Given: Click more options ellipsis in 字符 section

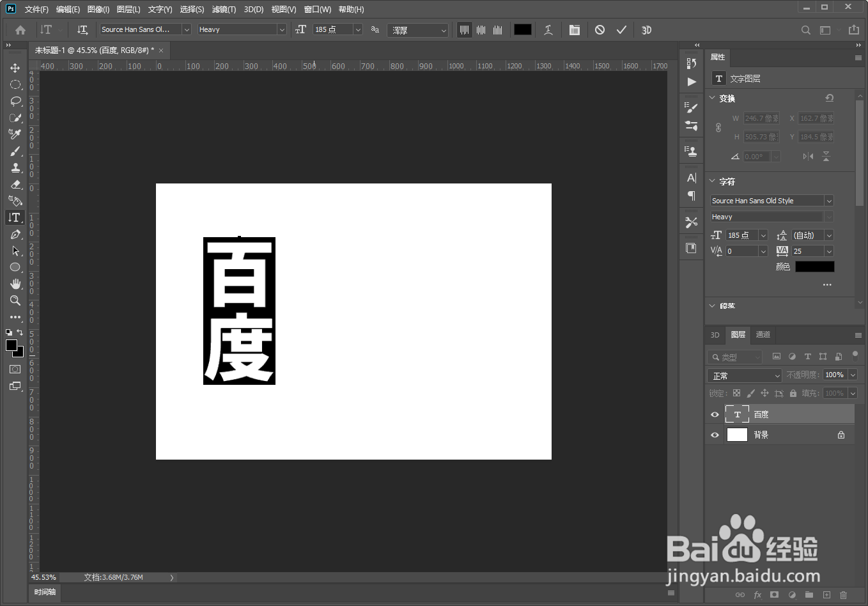Looking at the screenshot, I should [x=827, y=284].
